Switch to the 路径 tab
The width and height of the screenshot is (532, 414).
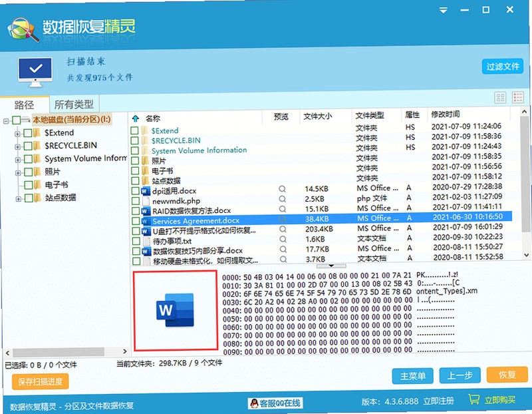[24, 105]
